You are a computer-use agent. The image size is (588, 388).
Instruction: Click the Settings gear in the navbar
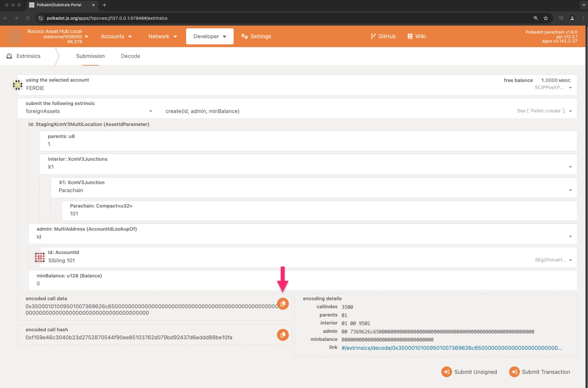[x=256, y=36]
